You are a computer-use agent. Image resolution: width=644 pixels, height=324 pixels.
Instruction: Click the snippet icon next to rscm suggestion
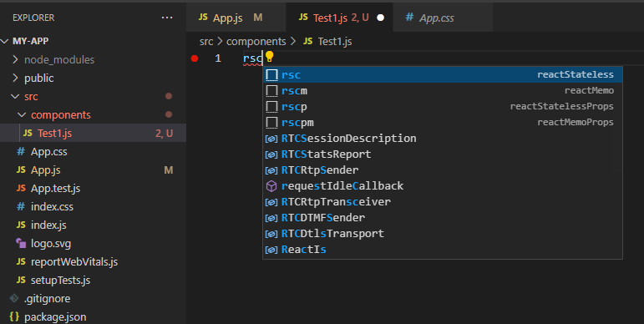click(272, 90)
